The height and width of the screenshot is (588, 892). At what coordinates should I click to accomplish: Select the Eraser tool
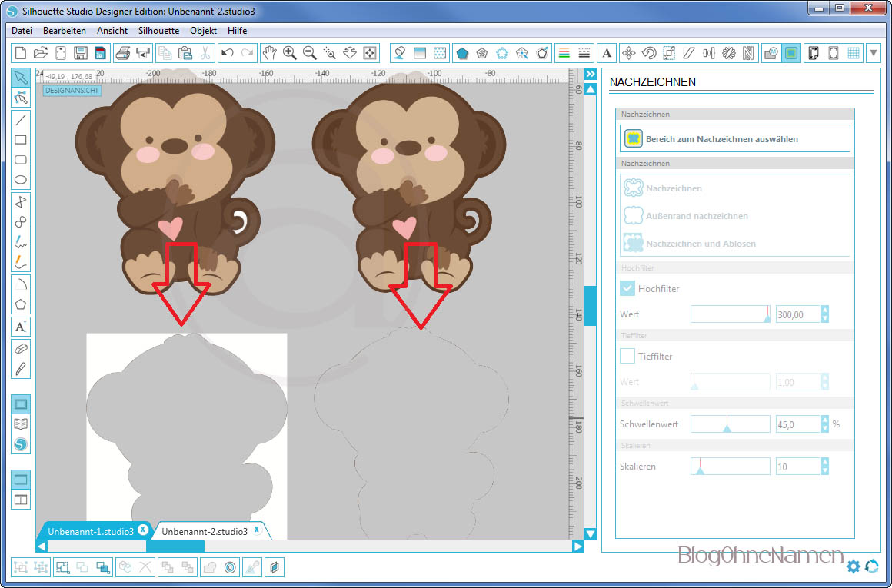click(21, 348)
